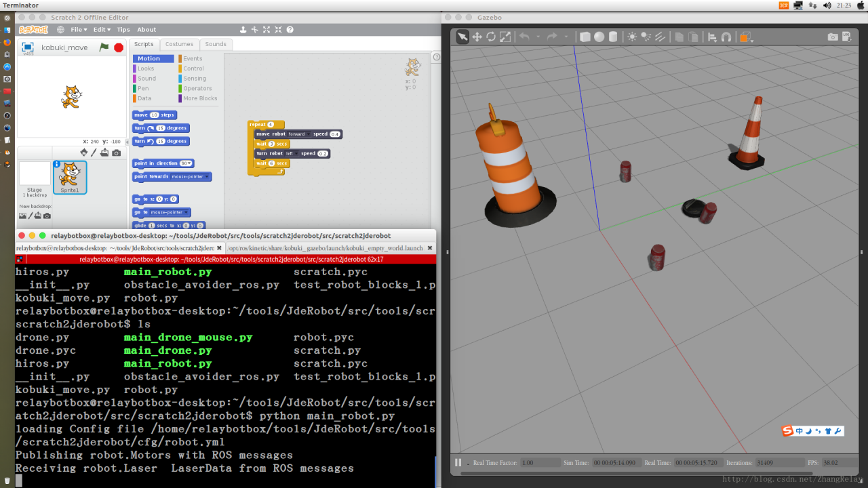Viewport: 868px width, 488px height.
Task: Open Scratch About menu
Action: (x=146, y=30)
